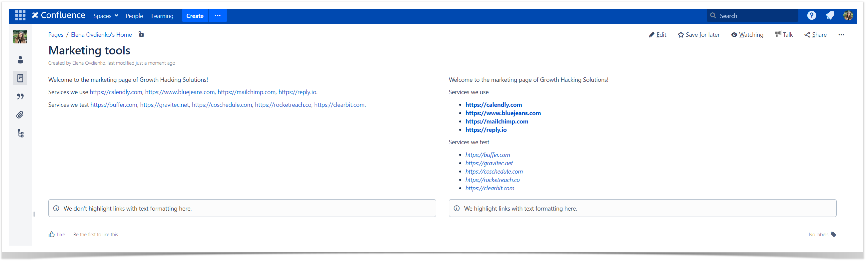Open italic https://rocketreach.co bullet link
The width and height of the screenshot is (868, 262).
pos(492,180)
